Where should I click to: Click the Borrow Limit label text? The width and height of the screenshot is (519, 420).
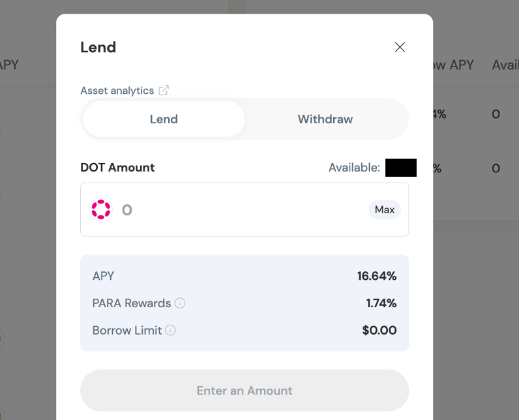tap(127, 331)
